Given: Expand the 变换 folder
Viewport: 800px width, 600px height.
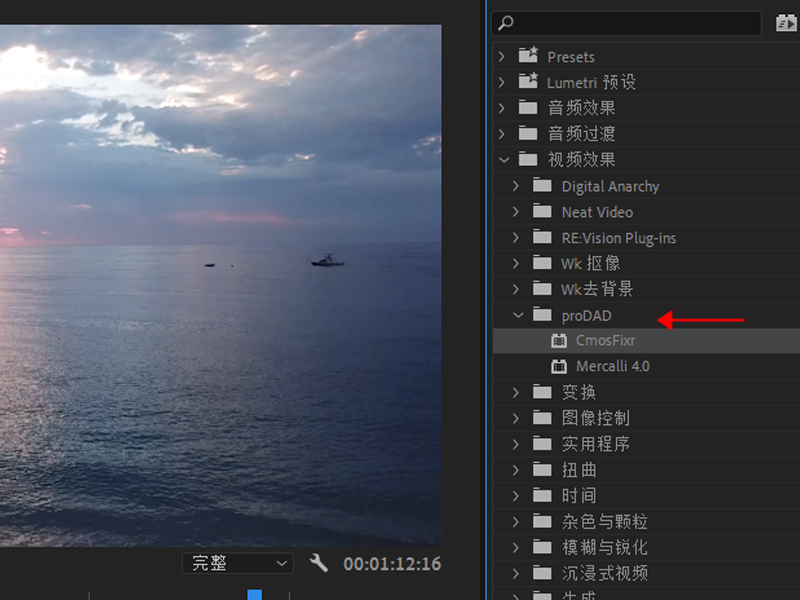Looking at the screenshot, I should (516, 392).
